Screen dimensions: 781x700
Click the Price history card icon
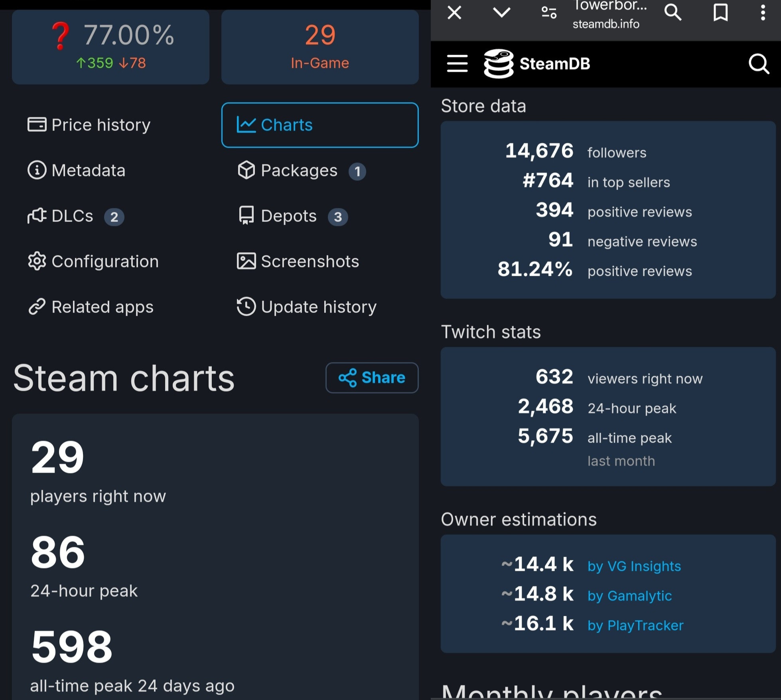click(37, 125)
